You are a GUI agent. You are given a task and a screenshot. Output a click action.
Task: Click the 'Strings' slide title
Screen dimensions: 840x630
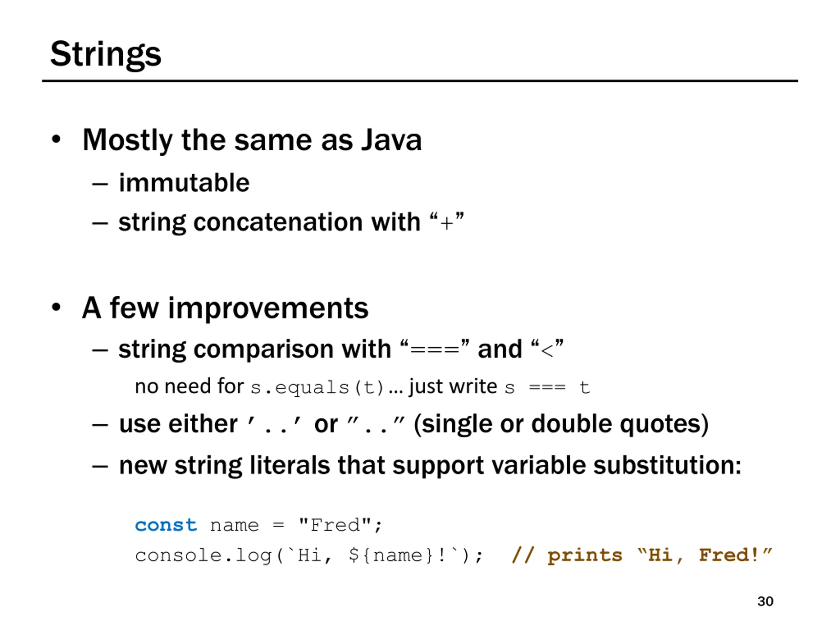106,54
